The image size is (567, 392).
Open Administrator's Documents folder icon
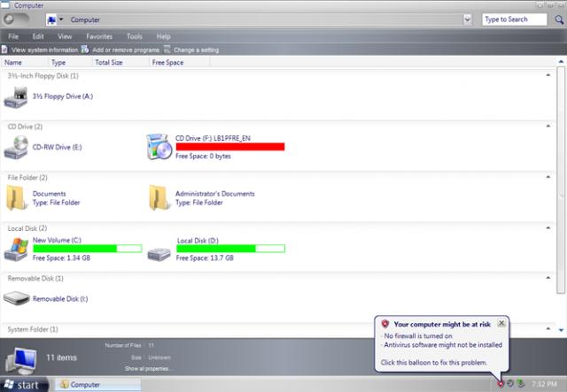pos(159,197)
